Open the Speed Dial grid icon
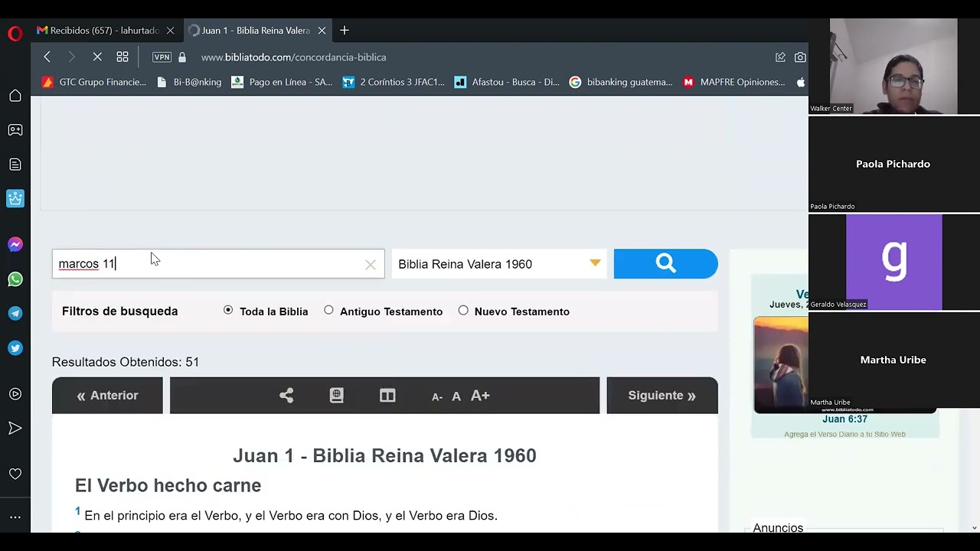 pyautogui.click(x=122, y=57)
